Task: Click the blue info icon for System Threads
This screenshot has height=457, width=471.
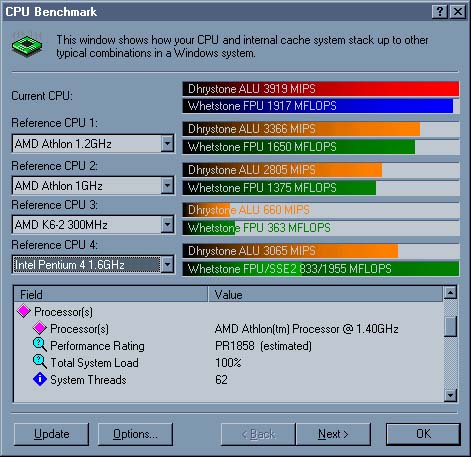Action: [x=40, y=379]
